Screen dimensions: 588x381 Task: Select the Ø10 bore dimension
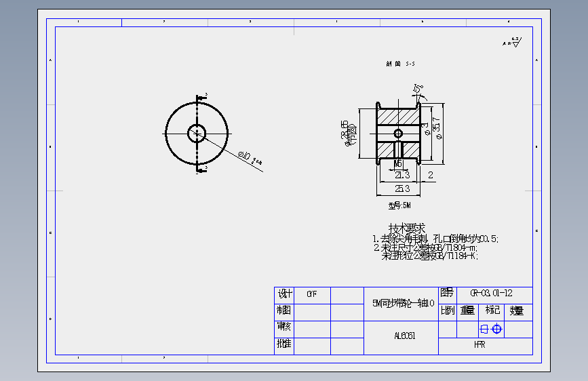point(250,158)
